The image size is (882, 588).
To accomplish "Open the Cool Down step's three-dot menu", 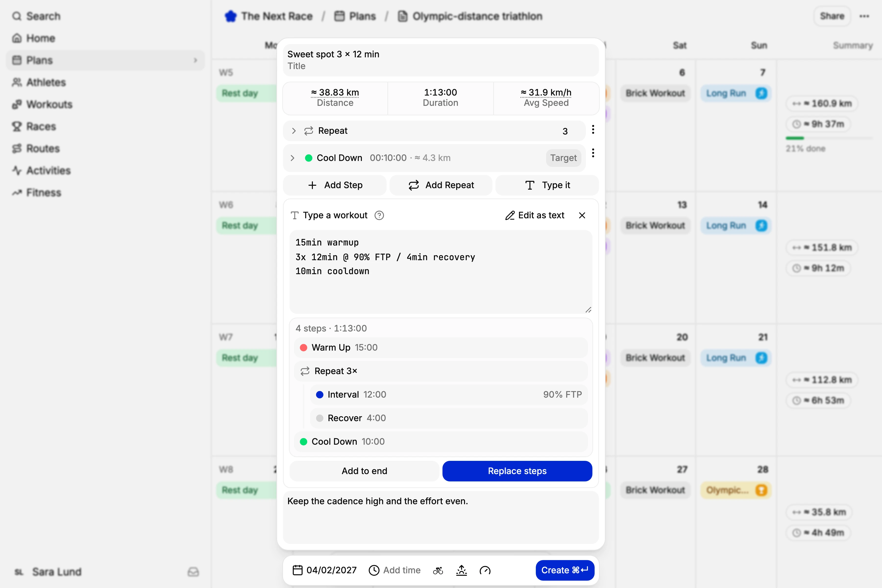I will tap(593, 153).
